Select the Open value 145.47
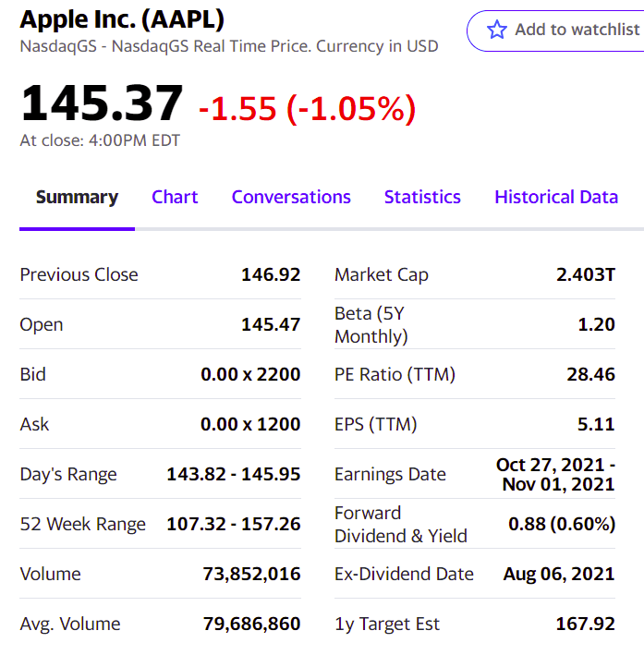The height and width of the screenshot is (655, 644). pyautogui.click(x=271, y=324)
